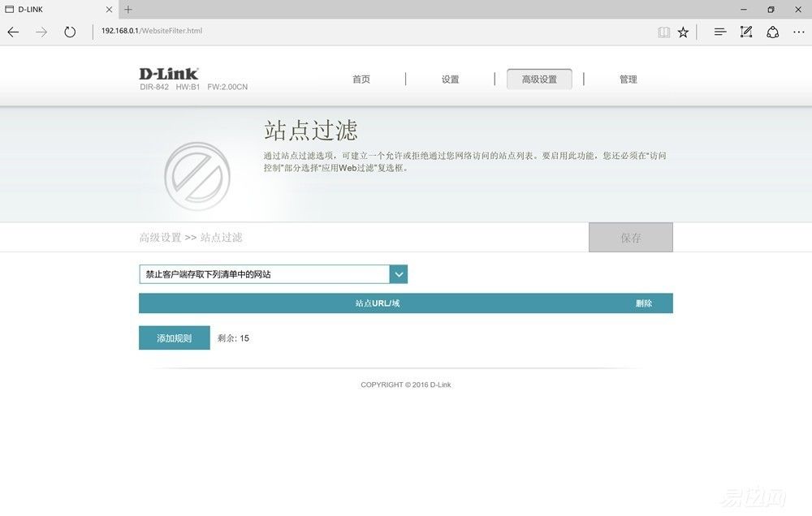Click the COPYRIGHT © 2016 D-Link footer
The width and height of the screenshot is (812, 516).
click(405, 385)
